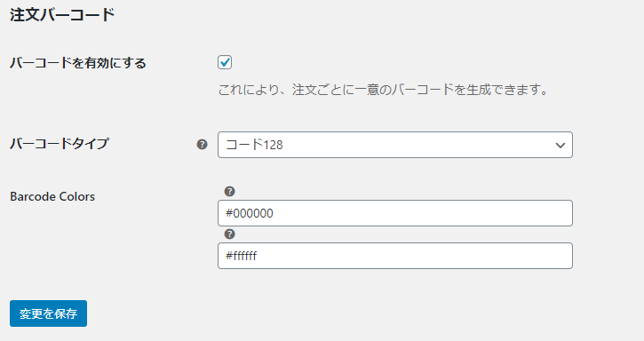This screenshot has height=341, width=644.
Task: Click the checkmark next to バーコードを有効にする
Action: (x=225, y=62)
